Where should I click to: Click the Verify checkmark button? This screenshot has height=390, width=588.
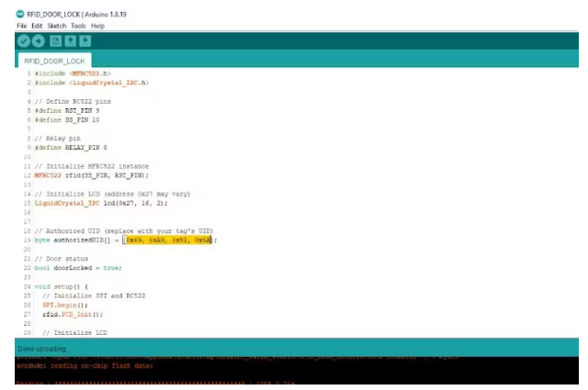point(23,41)
